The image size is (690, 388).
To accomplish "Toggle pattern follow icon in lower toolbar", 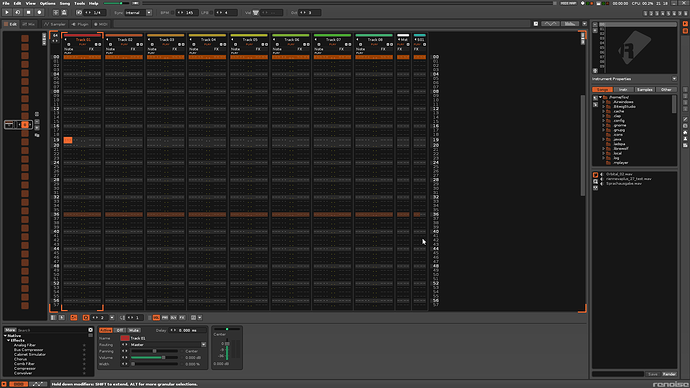I will click(x=73, y=318).
